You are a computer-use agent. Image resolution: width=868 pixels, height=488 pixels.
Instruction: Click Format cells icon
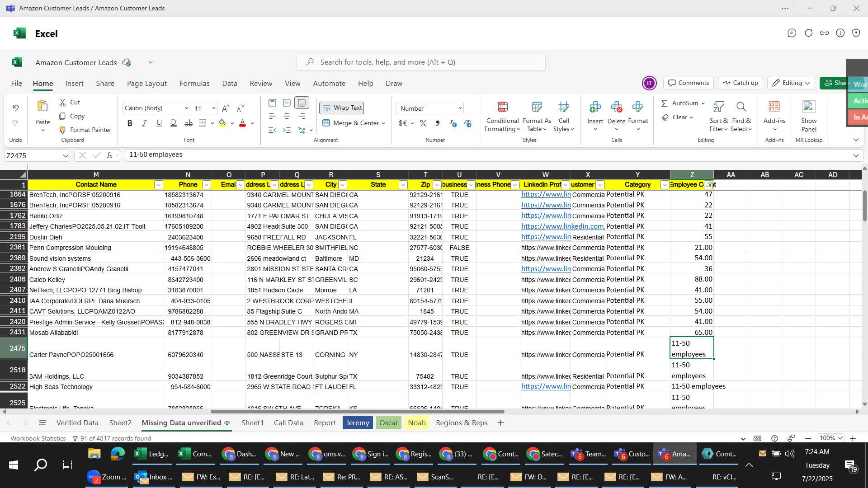pos(638,107)
